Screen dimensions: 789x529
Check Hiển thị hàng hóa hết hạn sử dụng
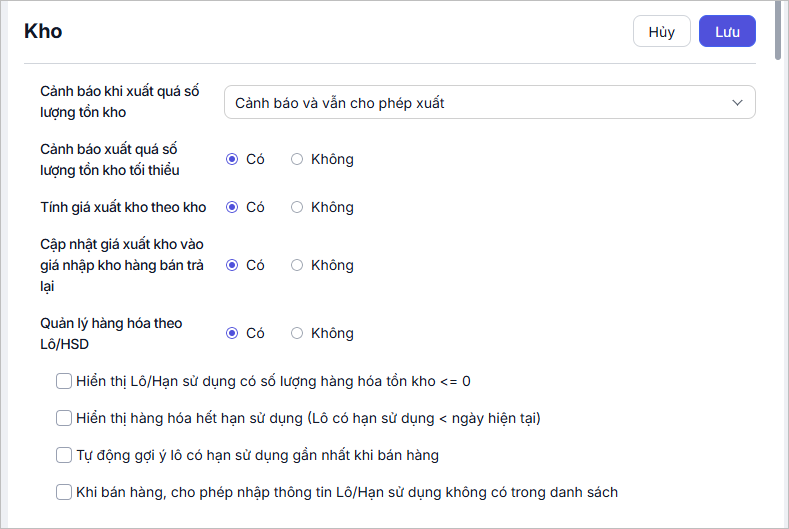64,418
